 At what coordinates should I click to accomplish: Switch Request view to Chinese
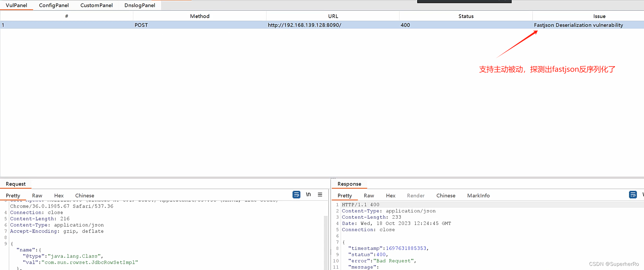click(x=85, y=195)
